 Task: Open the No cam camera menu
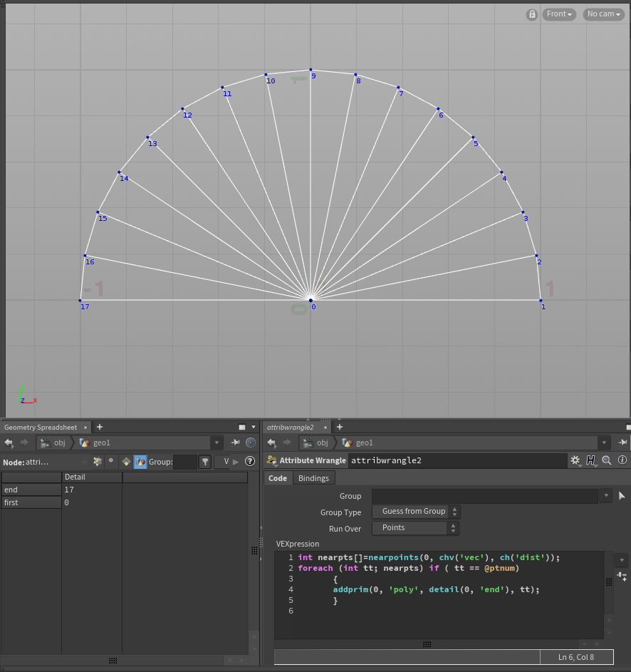[x=603, y=14]
